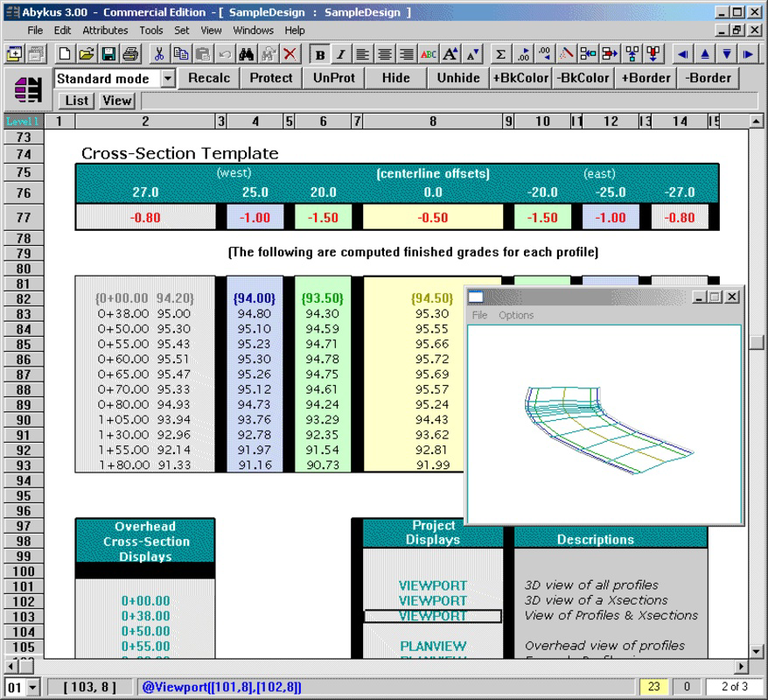Image resolution: width=768 pixels, height=700 pixels.
Task: Click the List button
Action: point(76,101)
